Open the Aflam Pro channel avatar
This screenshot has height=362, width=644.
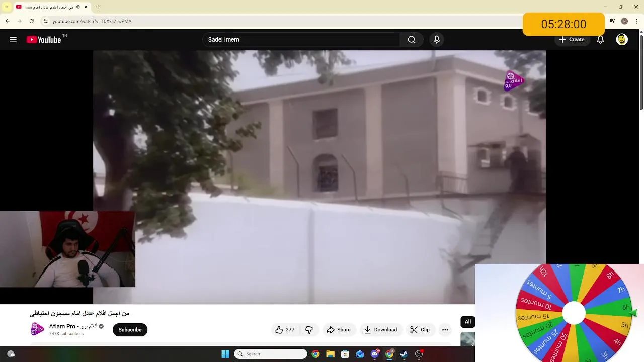click(x=37, y=329)
